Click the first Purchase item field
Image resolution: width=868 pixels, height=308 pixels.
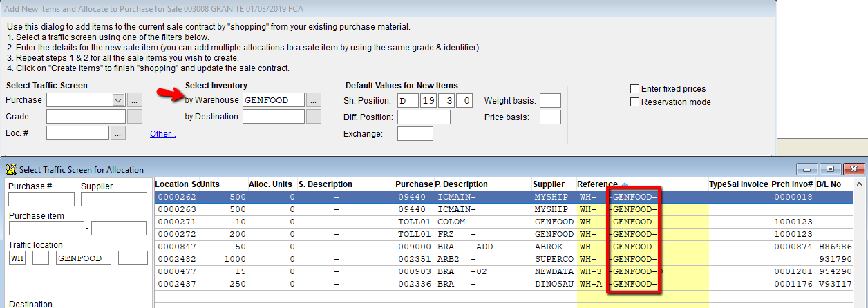(46, 229)
